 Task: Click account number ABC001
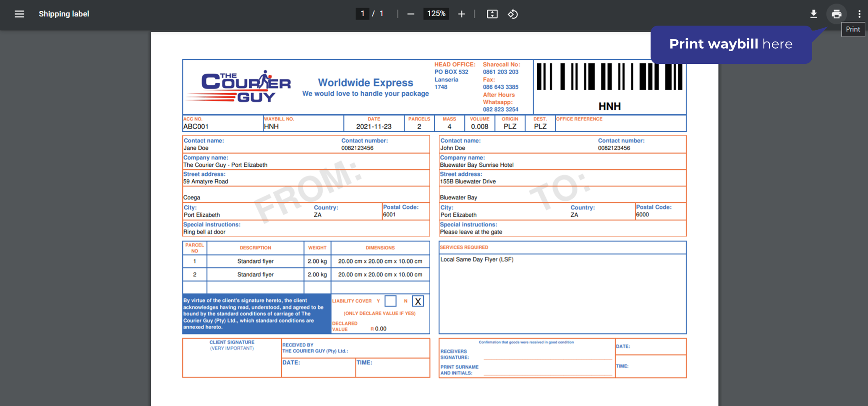point(196,126)
